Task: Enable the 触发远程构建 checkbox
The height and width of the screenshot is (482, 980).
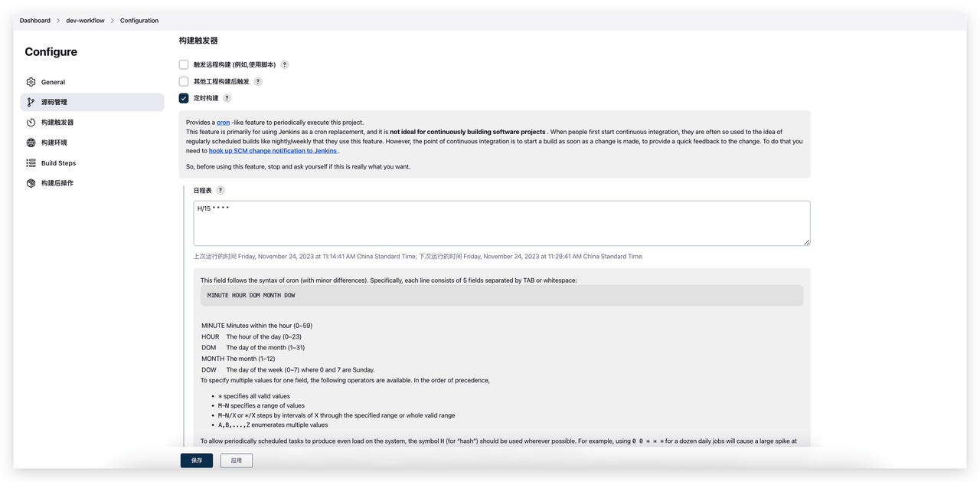Action: pyautogui.click(x=184, y=65)
